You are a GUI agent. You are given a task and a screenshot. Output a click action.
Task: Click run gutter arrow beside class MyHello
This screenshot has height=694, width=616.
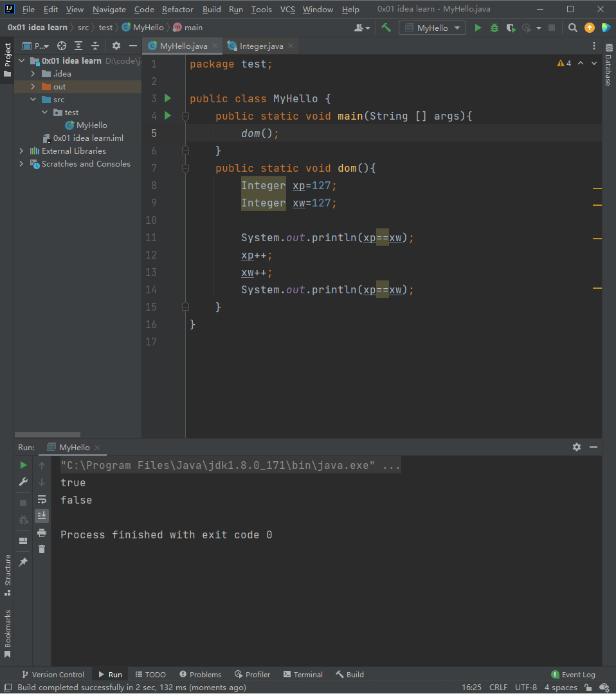click(x=168, y=98)
